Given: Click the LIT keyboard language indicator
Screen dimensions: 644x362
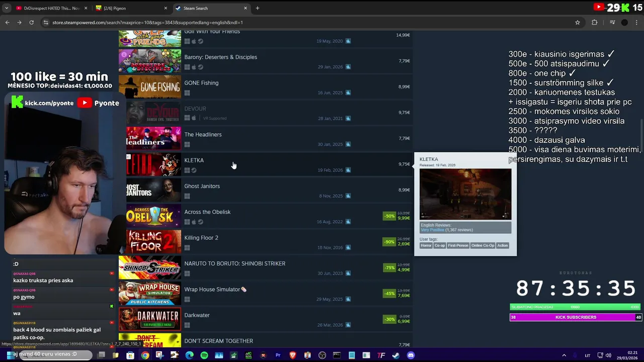Looking at the screenshot, I should (x=587, y=355).
